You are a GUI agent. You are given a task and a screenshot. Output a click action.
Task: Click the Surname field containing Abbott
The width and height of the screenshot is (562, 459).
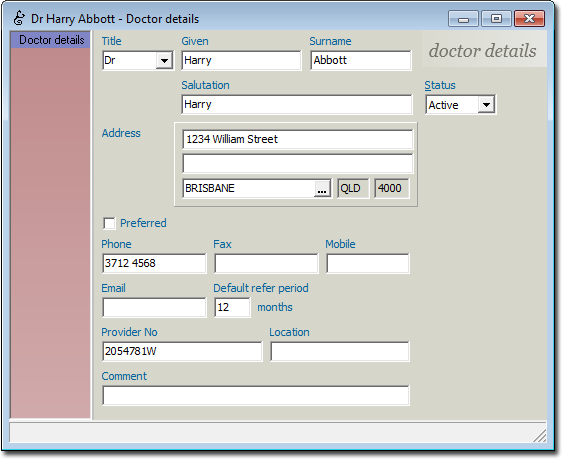click(361, 61)
